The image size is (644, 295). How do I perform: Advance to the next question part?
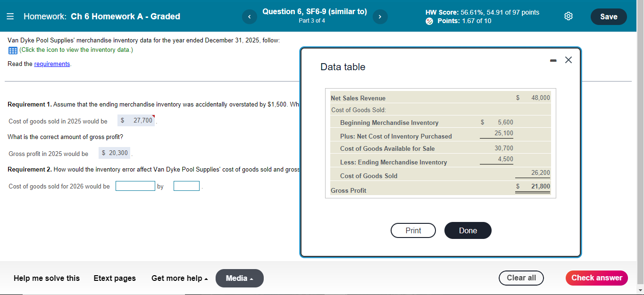point(380,16)
